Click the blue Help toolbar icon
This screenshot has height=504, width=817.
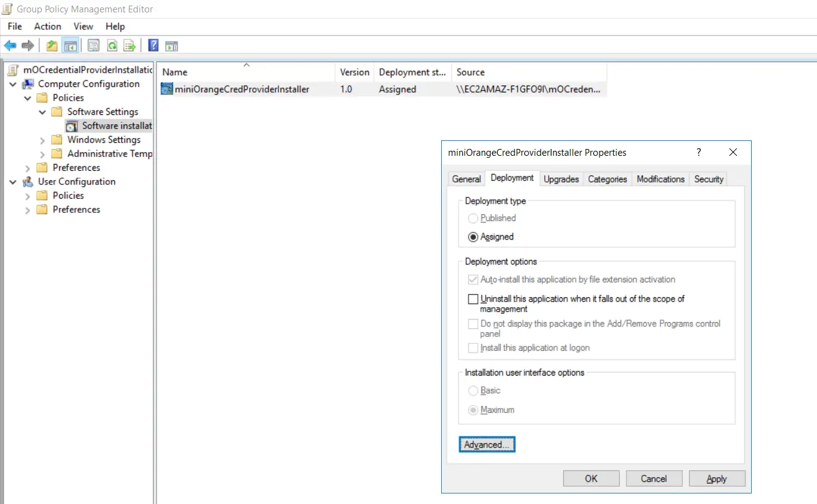[x=153, y=45]
